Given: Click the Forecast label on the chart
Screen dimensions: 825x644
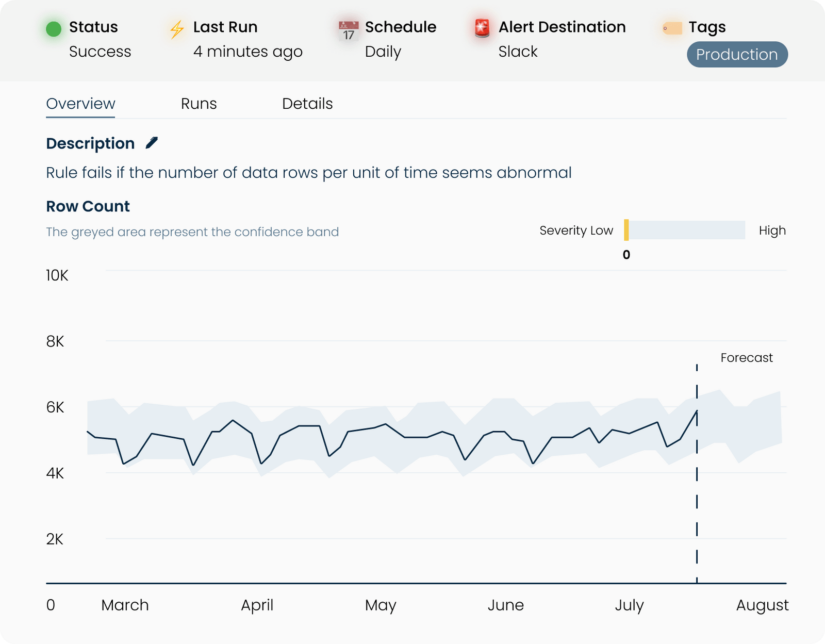Looking at the screenshot, I should coord(747,357).
